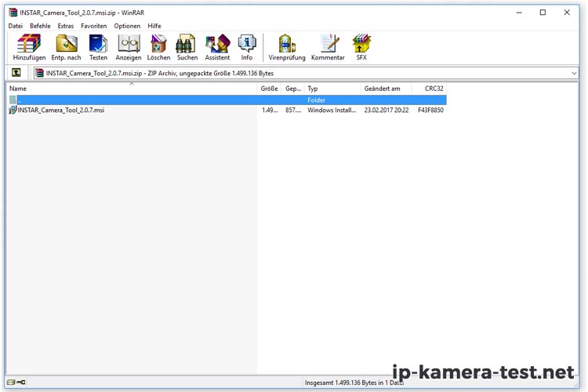Click the Löschen (delete) toolbar icon
This screenshot has width=588, height=392.
pyautogui.click(x=158, y=47)
